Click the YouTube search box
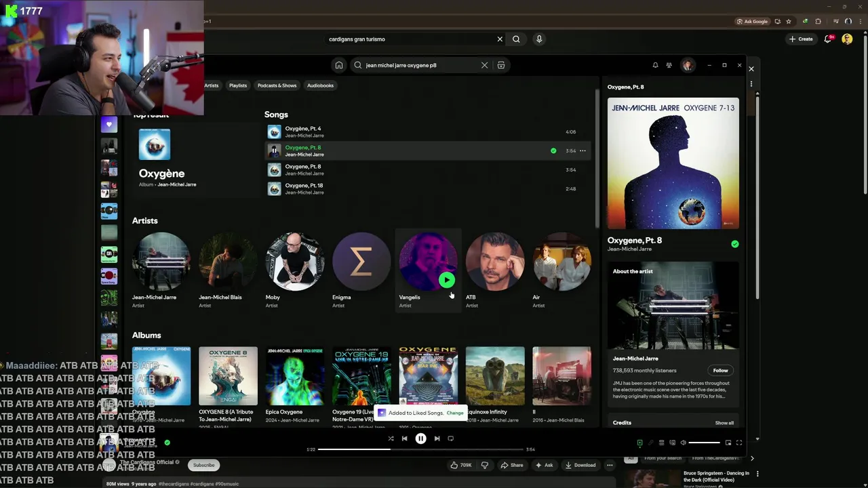The image size is (868, 488). click(x=412, y=39)
